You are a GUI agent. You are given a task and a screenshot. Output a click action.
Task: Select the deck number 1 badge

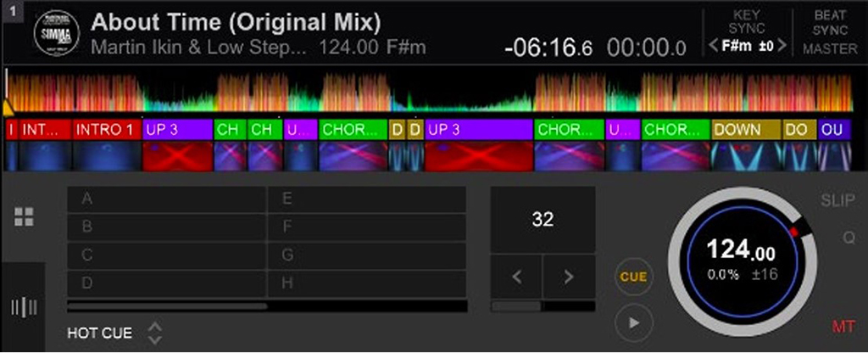point(13,11)
